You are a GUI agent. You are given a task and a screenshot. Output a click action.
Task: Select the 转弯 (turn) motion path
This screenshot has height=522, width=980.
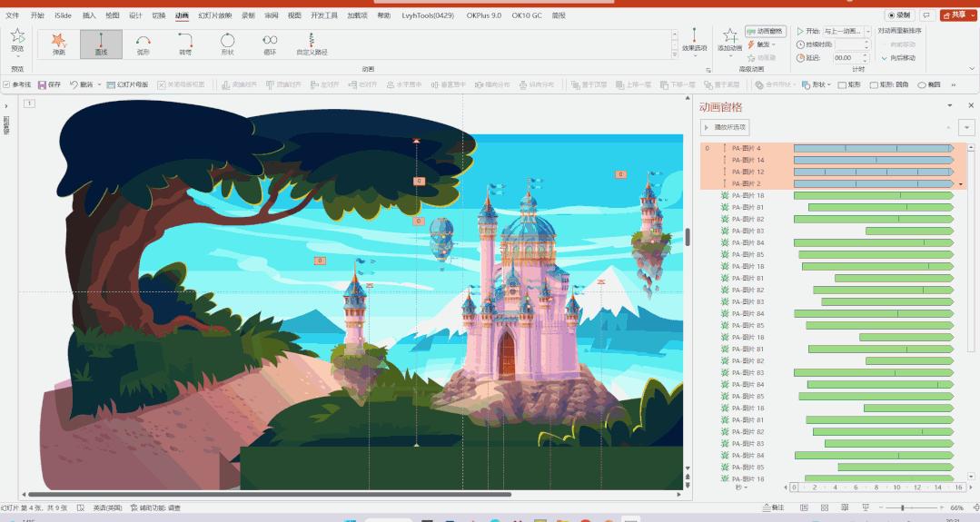click(185, 44)
